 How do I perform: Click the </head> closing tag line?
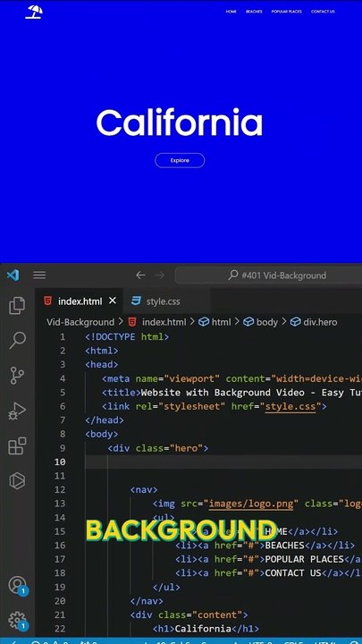[x=105, y=420]
